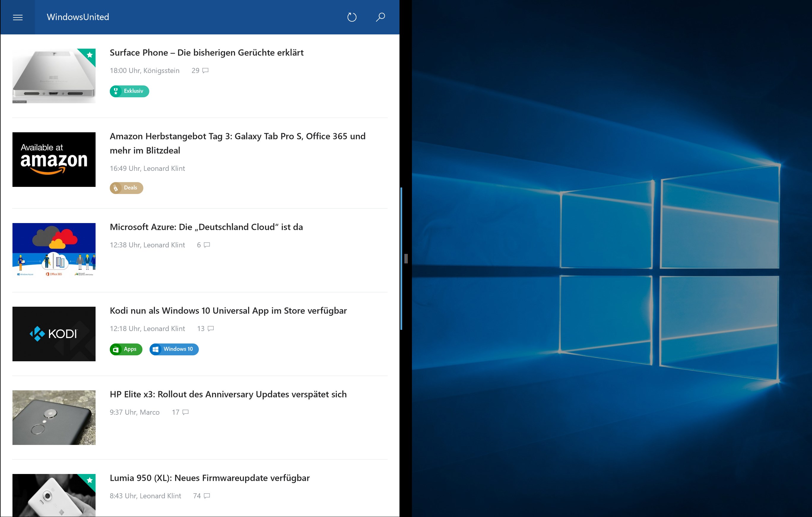Screen dimensions: 812x517
Task: Click the vertical scrollbar of article list
Action: [401, 259]
